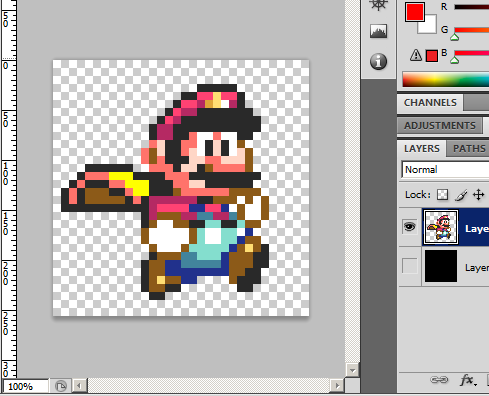Viewport: 489px width, 396px height.
Task: Click the G channel slider handle
Action: click(455, 37)
